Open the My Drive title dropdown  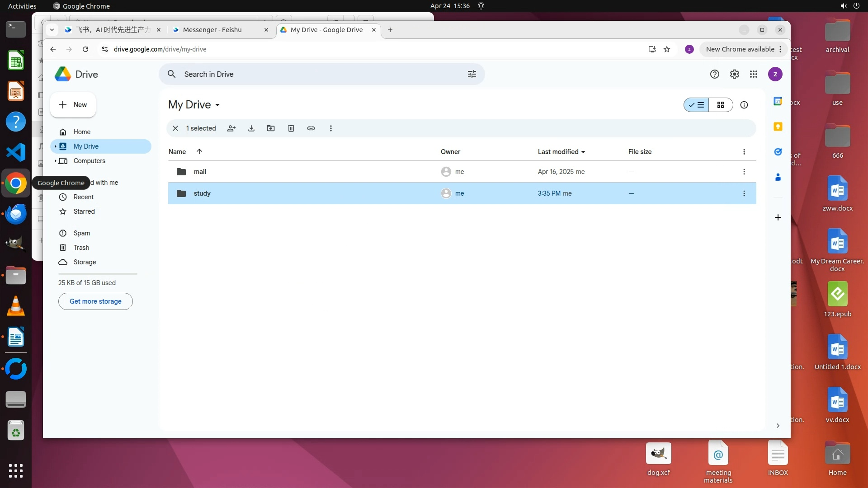click(x=217, y=105)
